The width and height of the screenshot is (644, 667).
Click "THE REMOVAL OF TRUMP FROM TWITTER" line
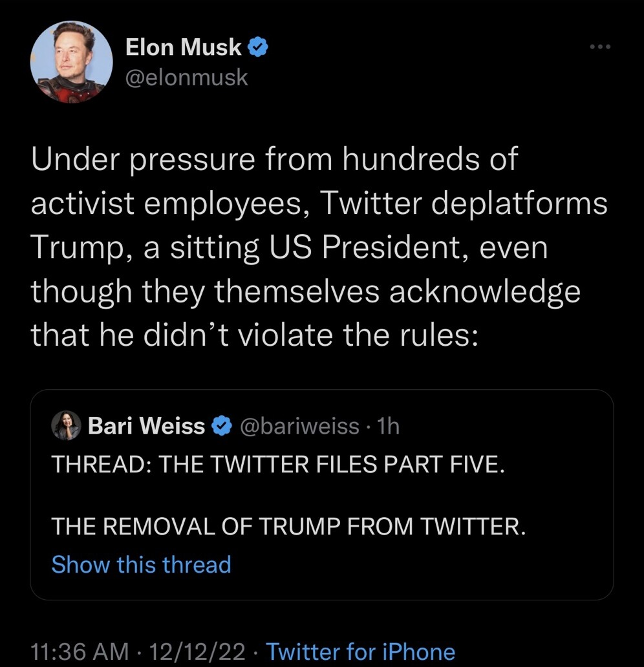coord(288,527)
